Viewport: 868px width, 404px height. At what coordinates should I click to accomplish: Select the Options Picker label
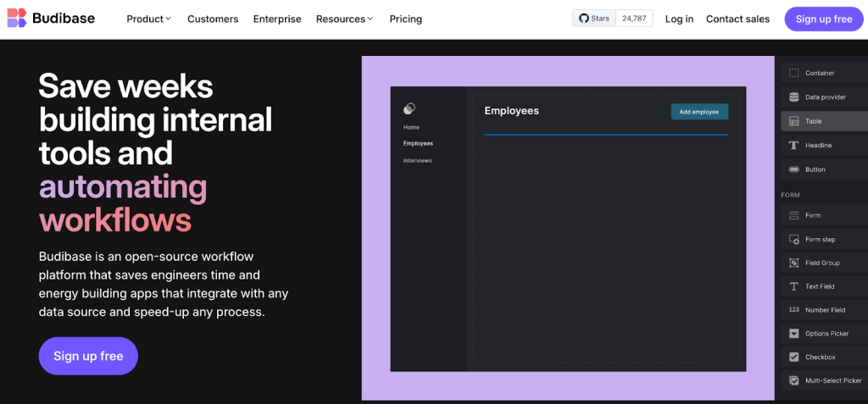coord(827,334)
